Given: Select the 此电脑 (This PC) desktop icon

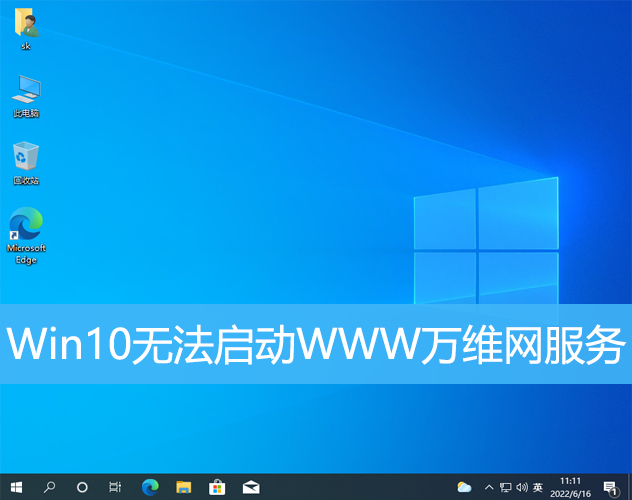Looking at the screenshot, I should (x=26, y=96).
